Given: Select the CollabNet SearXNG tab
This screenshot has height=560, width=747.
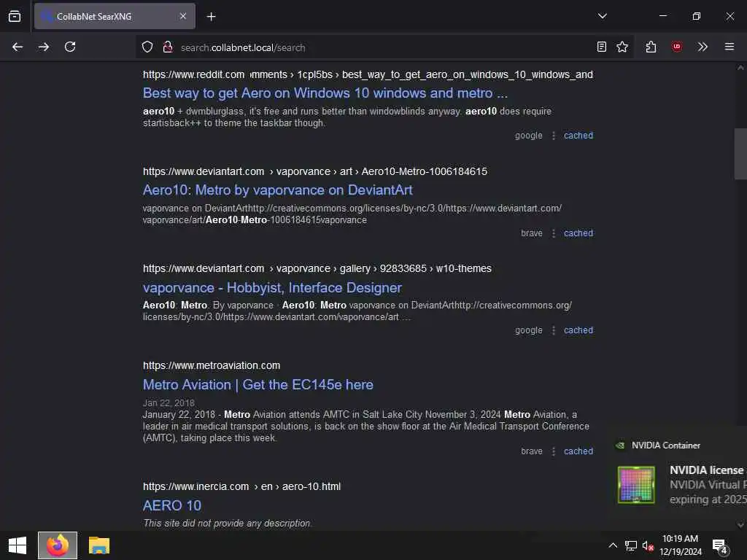Looking at the screenshot, I should pyautogui.click(x=115, y=16).
